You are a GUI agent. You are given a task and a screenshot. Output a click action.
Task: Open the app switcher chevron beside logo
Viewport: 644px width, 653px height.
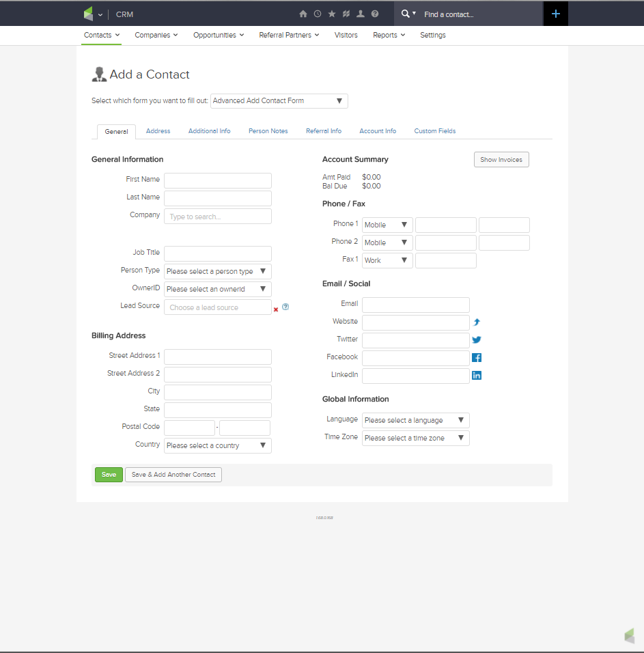point(100,14)
